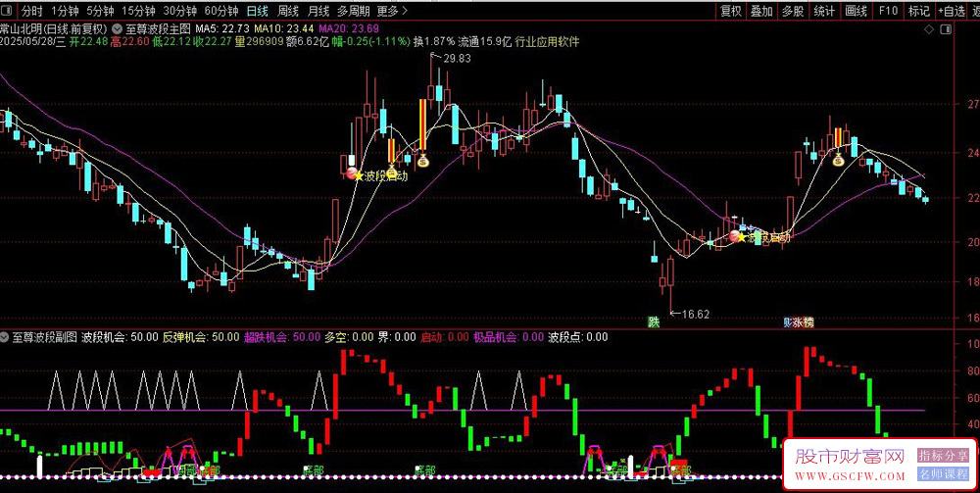
Task: Switch to 1分钟 period tab
Action: coord(65,11)
